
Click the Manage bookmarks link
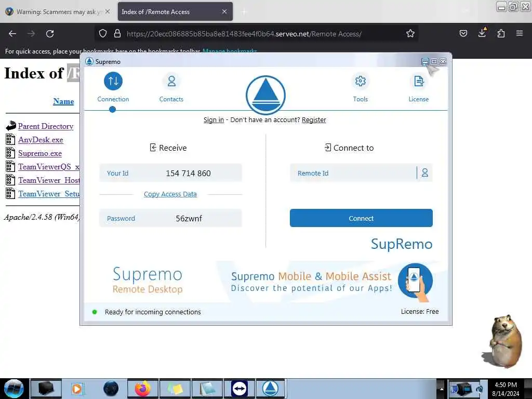click(230, 51)
